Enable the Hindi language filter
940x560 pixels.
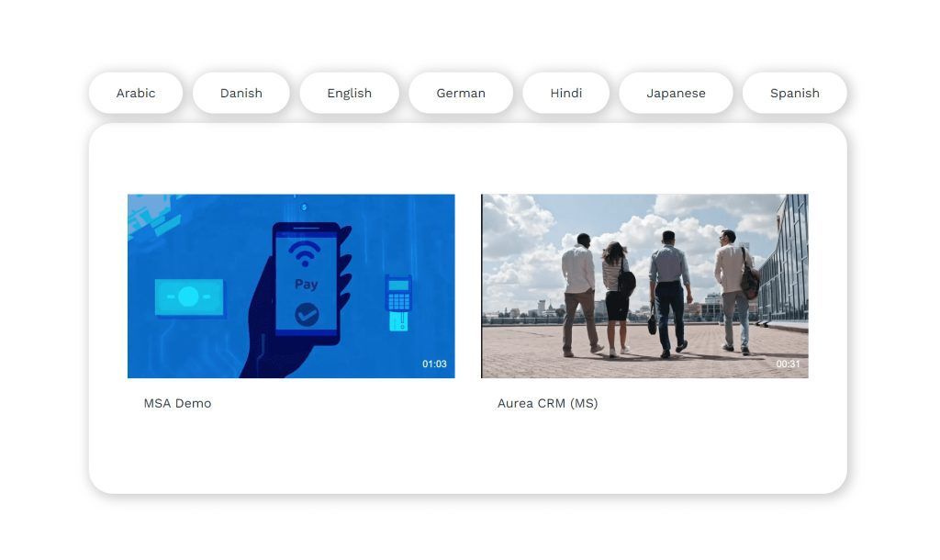pos(565,93)
